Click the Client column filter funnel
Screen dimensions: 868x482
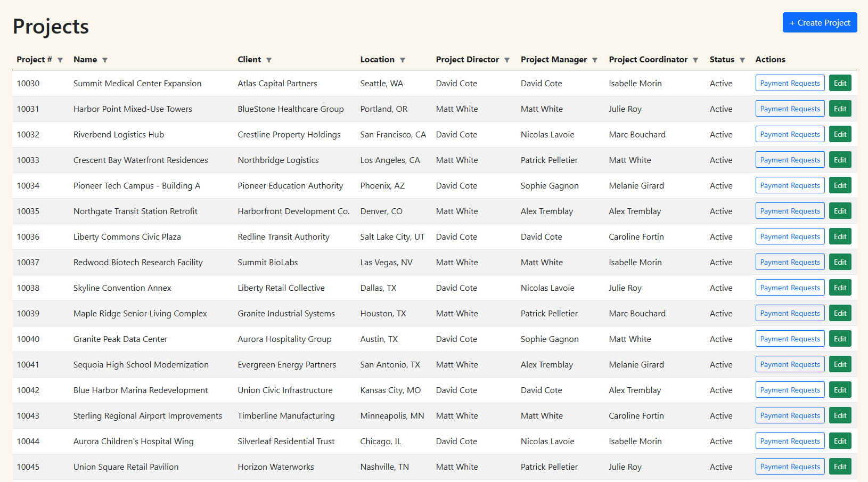(x=269, y=60)
